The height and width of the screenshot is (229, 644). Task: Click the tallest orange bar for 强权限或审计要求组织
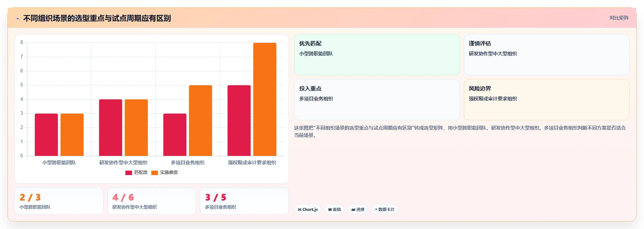265,99
